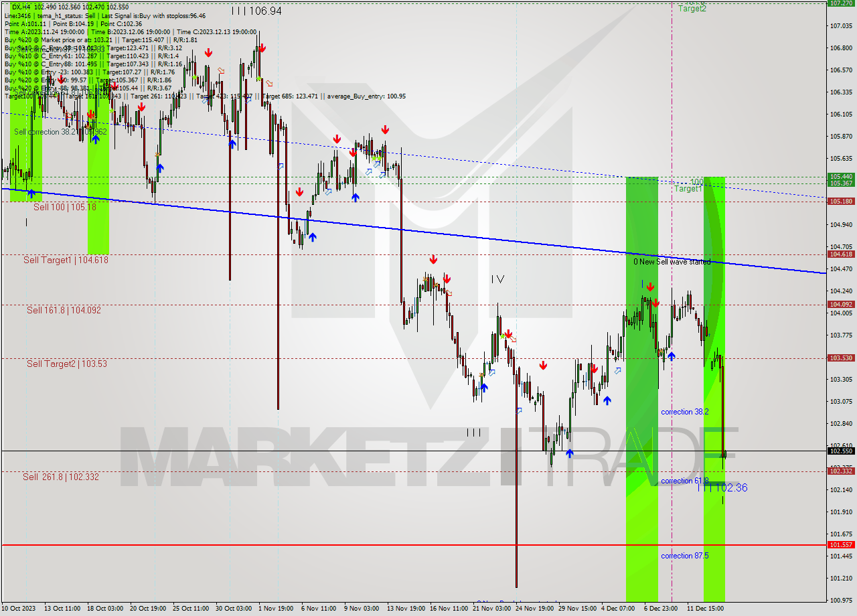Click the current price tag 102.550

pyautogui.click(x=841, y=451)
